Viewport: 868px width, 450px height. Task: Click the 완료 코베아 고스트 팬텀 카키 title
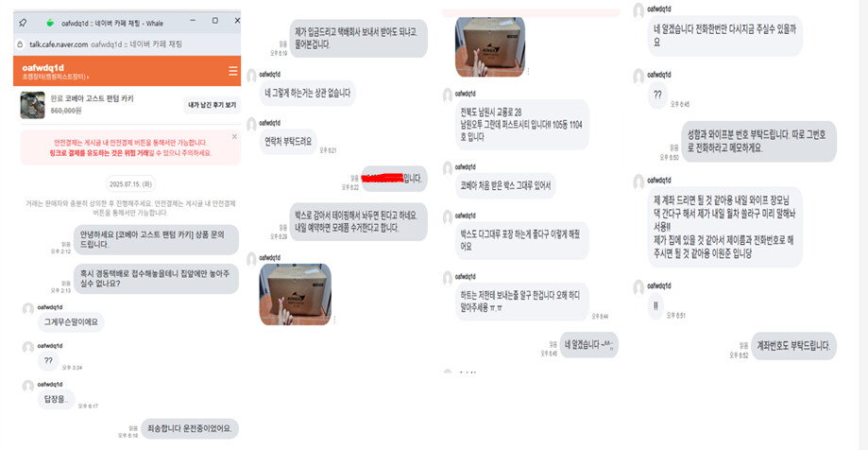click(92, 99)
